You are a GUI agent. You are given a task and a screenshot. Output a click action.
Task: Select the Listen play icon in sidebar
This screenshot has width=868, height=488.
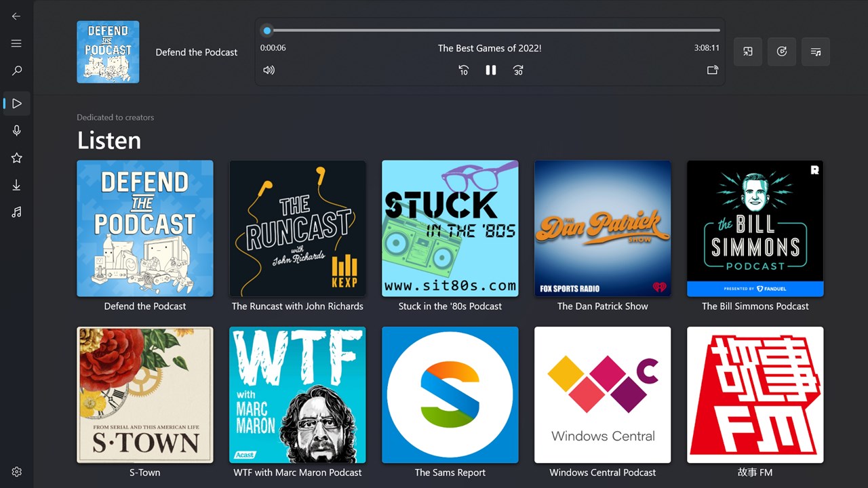click(16, 104)
